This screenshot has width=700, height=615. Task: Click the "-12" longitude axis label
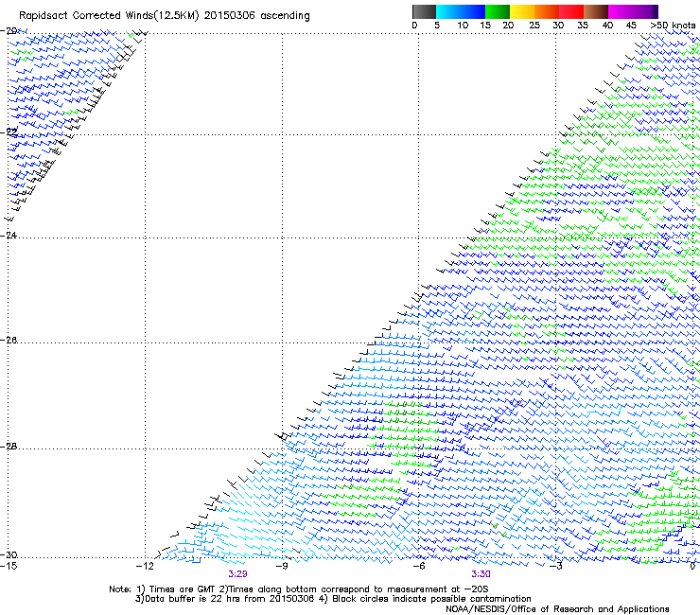coord(145,566)
